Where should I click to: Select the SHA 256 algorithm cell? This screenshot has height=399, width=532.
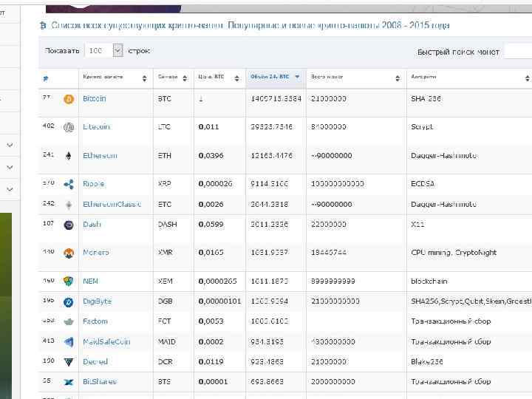coord(426,99)
